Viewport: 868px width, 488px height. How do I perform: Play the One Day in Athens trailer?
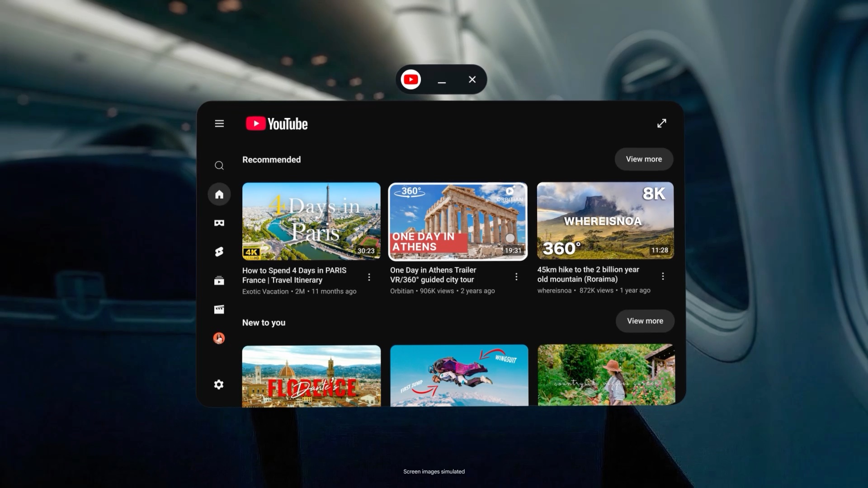[458, 221]
